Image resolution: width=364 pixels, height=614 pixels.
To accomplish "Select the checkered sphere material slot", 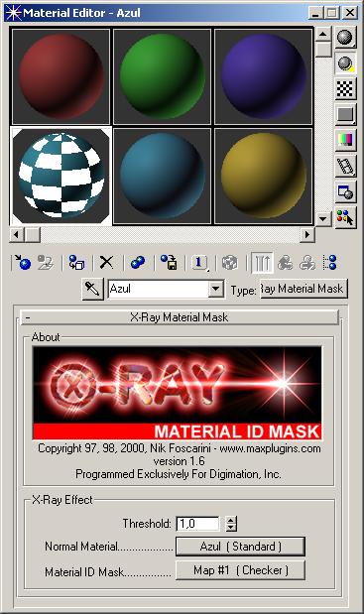I will 61,177.
